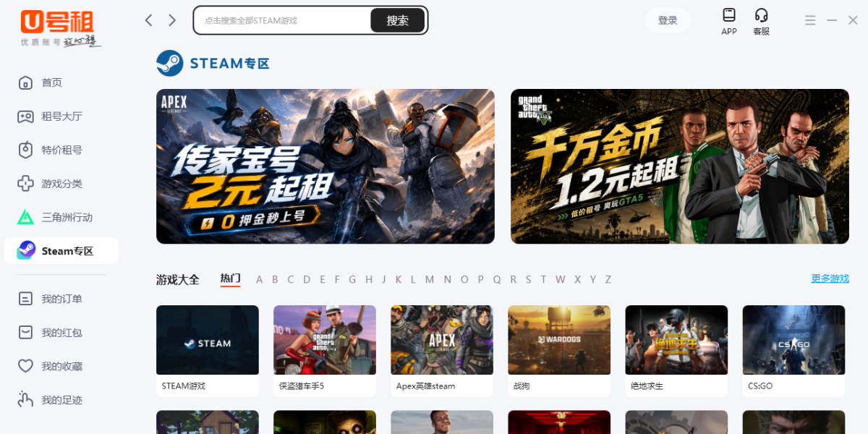Viewport: 868px width, 434px height.
Task: Open the GTA5 千万金币 banner
Action: pos(680,166)
